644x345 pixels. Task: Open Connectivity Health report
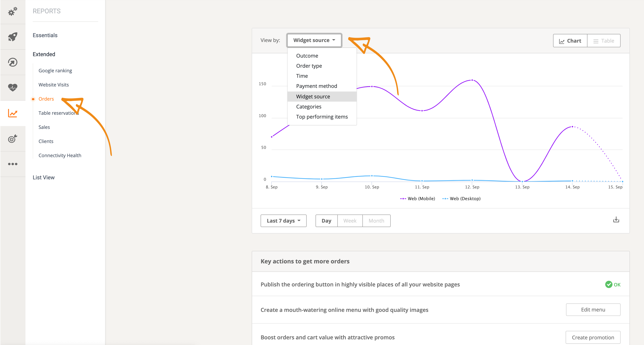pos(60,156)
